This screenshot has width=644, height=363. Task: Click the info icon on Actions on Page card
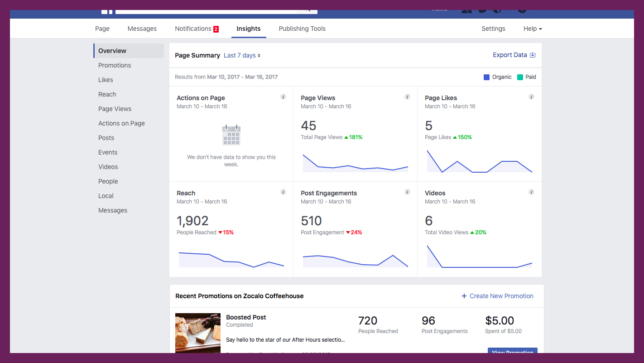click(283, 97)
